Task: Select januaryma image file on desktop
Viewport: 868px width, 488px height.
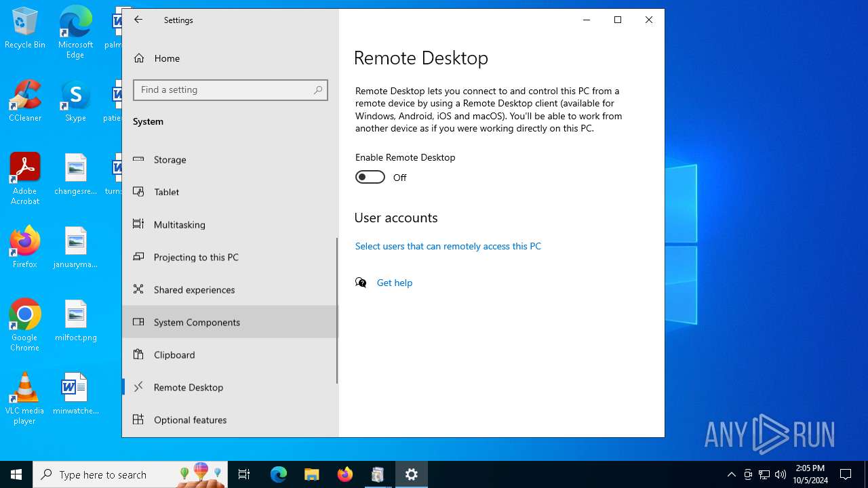Action: tap(75, 247)
